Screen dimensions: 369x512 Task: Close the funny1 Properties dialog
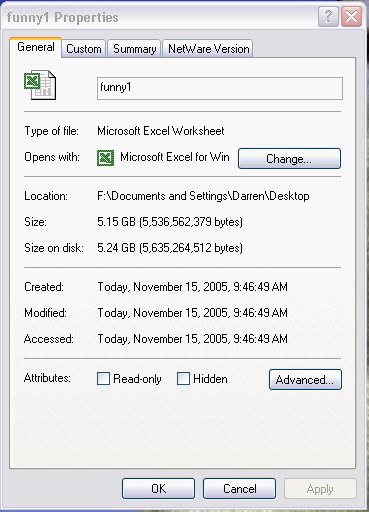(351, 16)
